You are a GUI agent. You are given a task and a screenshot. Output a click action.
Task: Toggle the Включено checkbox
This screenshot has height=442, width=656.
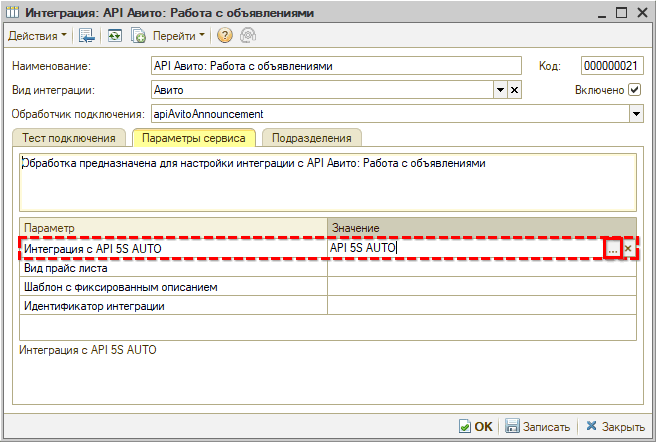[635, 90]
